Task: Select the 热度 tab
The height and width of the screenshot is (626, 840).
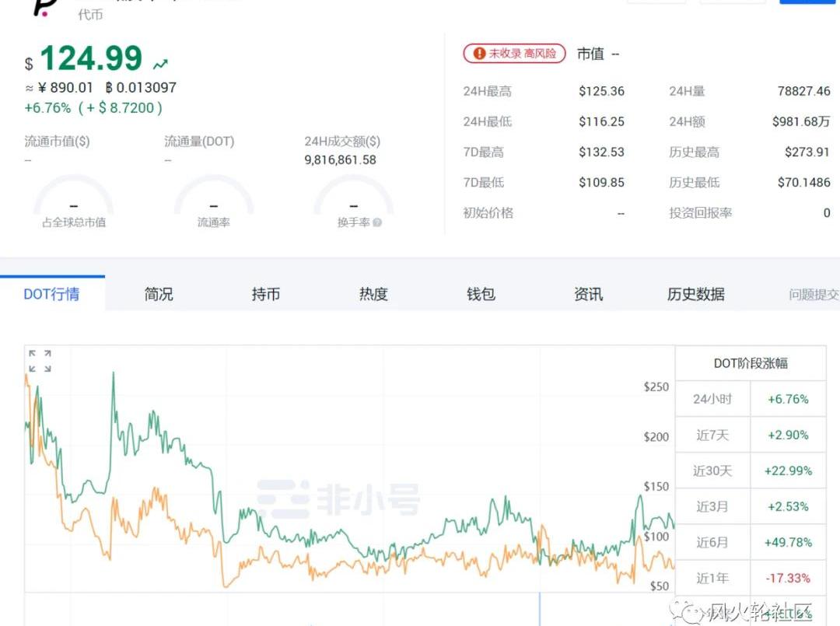Action: pyautogui.click(x=373, y=294)
